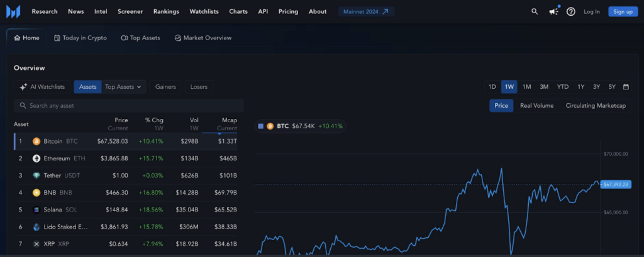Open the Mainnet 2024 banner

pos(367,11)
